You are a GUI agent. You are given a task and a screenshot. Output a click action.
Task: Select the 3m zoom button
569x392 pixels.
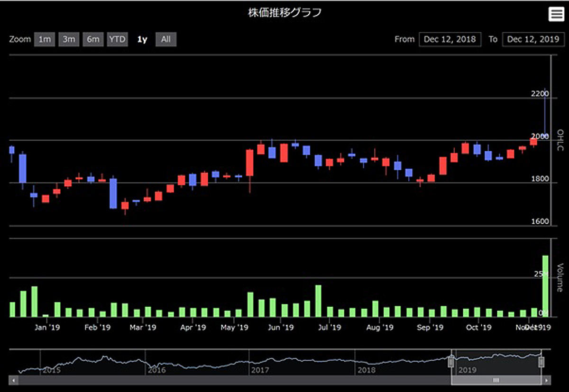(69, 39)
